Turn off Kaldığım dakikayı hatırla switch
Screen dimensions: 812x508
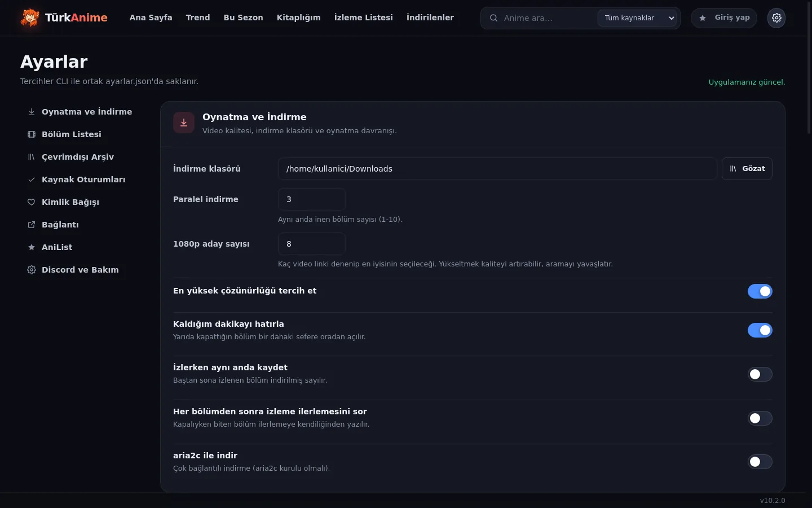pos(760,330)
